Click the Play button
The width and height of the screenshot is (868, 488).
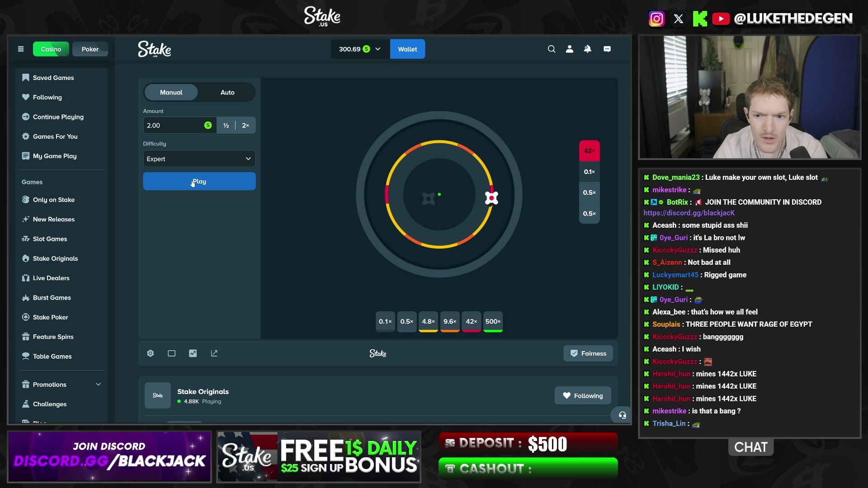199,181
